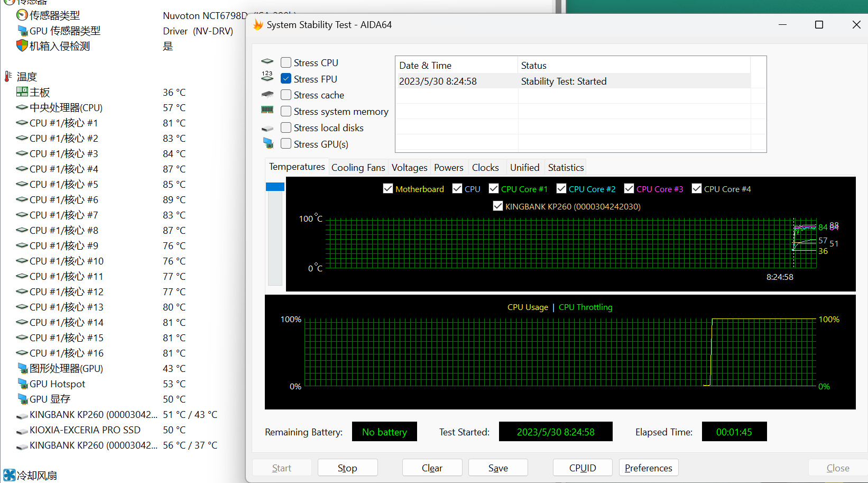Switch to the Statistics tab

pyautogui.click(x=566, y=168)
